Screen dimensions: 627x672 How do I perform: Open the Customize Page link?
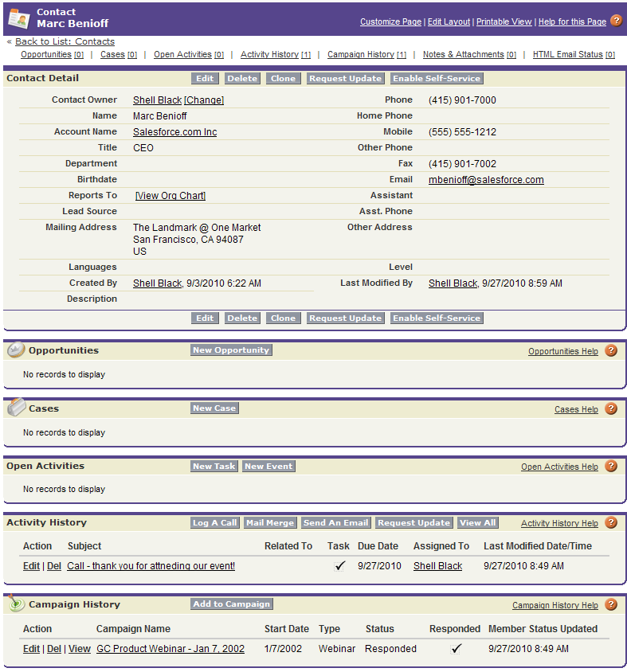click(390, 21)
